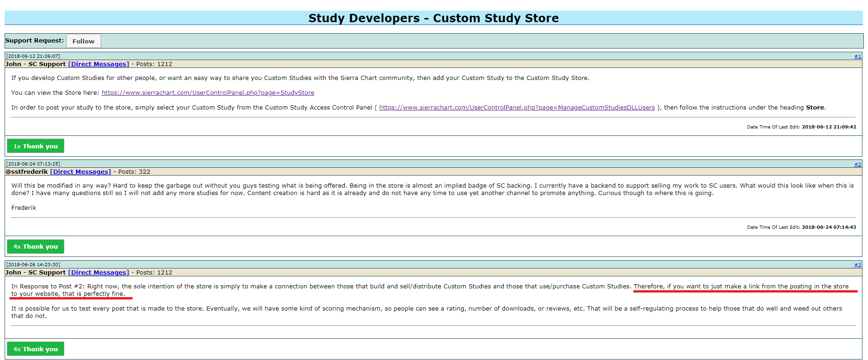Image resolution: width=868 pixels, height=360 pixels.
Task: Follow the #3 post permalink
Action: tap(857, 265)
